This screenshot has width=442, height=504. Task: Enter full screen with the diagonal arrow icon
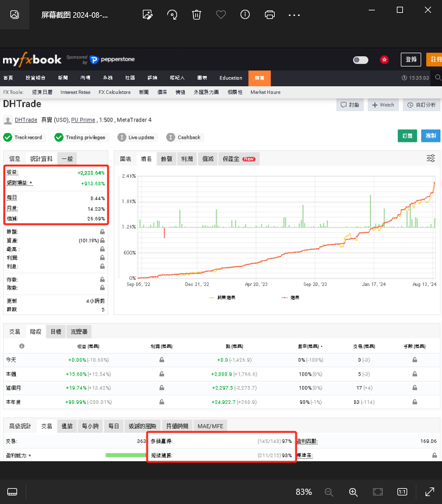429,492
